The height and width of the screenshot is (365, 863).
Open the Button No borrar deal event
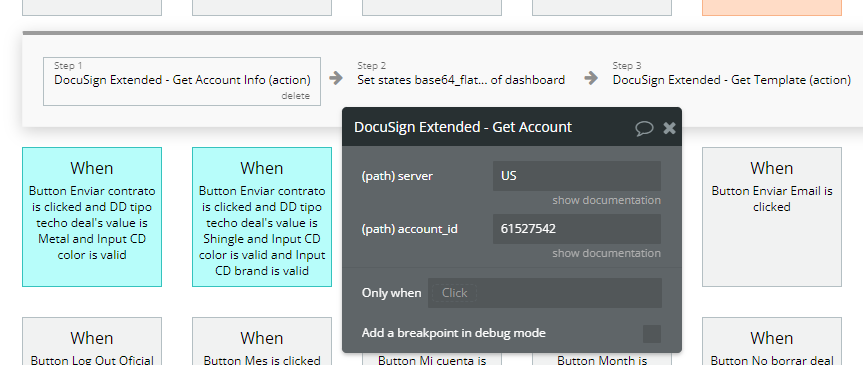click(772, 341)
